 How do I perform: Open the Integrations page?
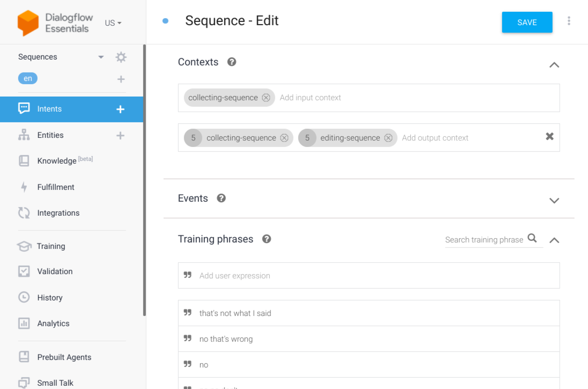tap(58, 213)
